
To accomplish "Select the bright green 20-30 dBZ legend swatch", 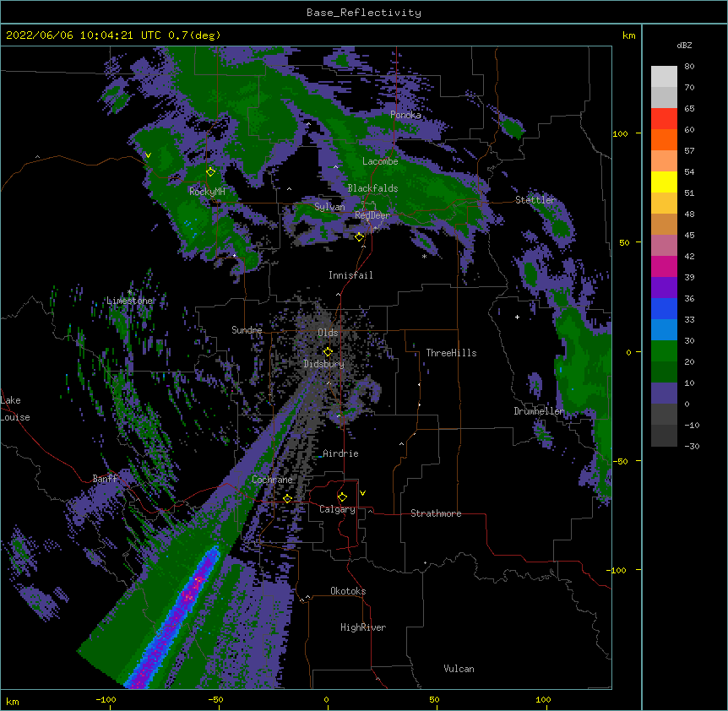I will pos(664,351).
